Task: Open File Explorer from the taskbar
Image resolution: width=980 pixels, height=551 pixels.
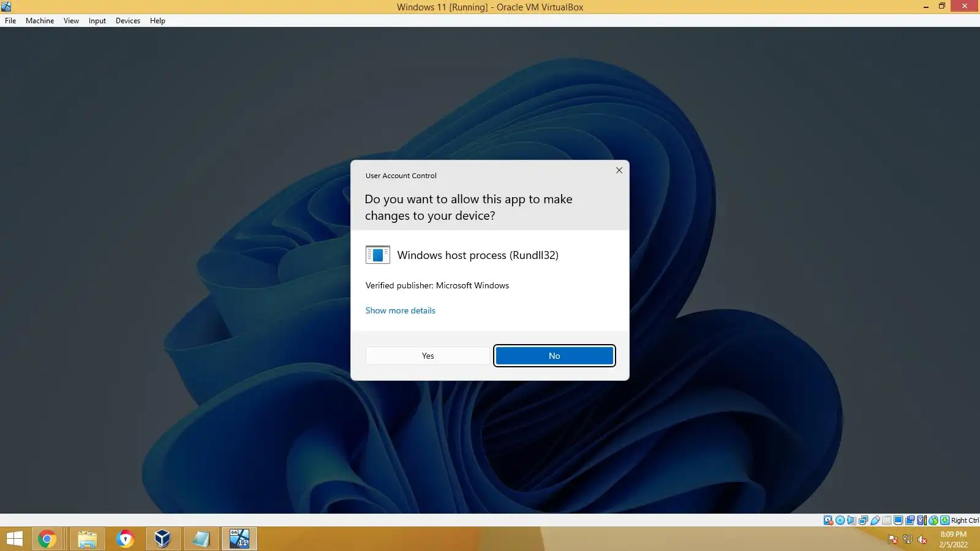Action: click(x=87, y=539)
